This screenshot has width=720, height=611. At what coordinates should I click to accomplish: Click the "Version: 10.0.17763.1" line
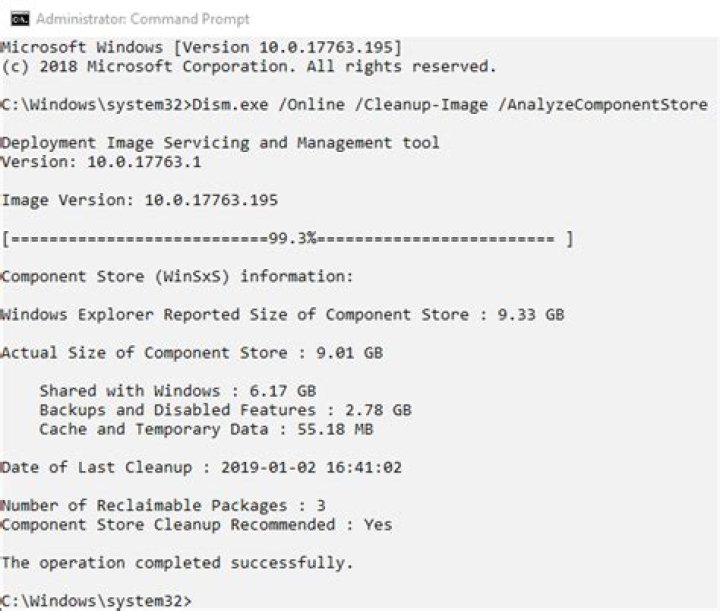click(x=110, y=161)
